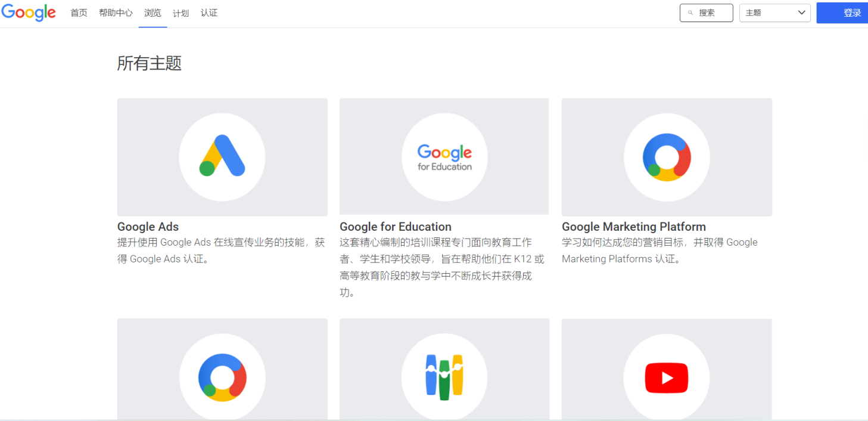The image size is (868, 421).
Task: Click the 计划 navigation item
Action: point(181,12)
